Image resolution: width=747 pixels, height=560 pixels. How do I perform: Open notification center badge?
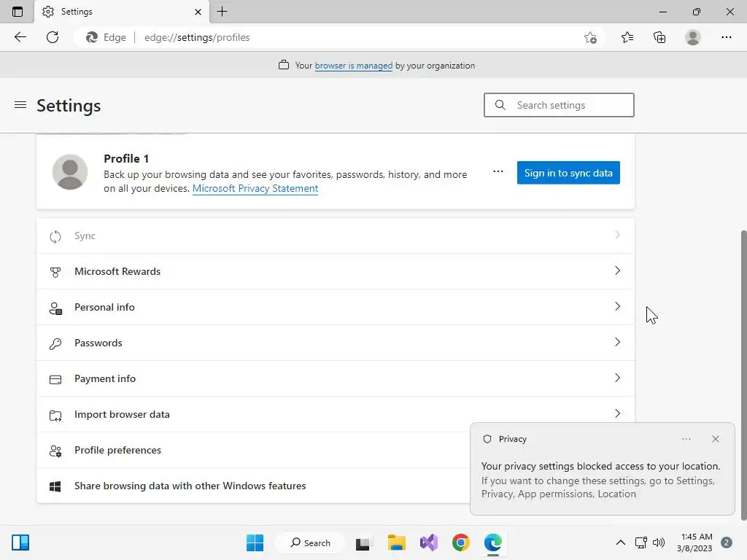pos(726,542)
